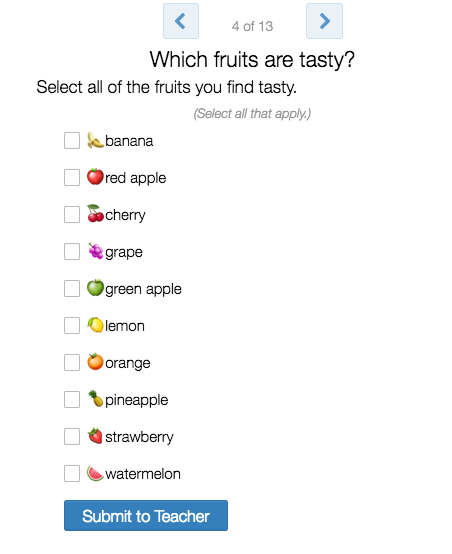Check the strawberry checkbox
Screen dimensions: 452x554
tap(72, 436)
